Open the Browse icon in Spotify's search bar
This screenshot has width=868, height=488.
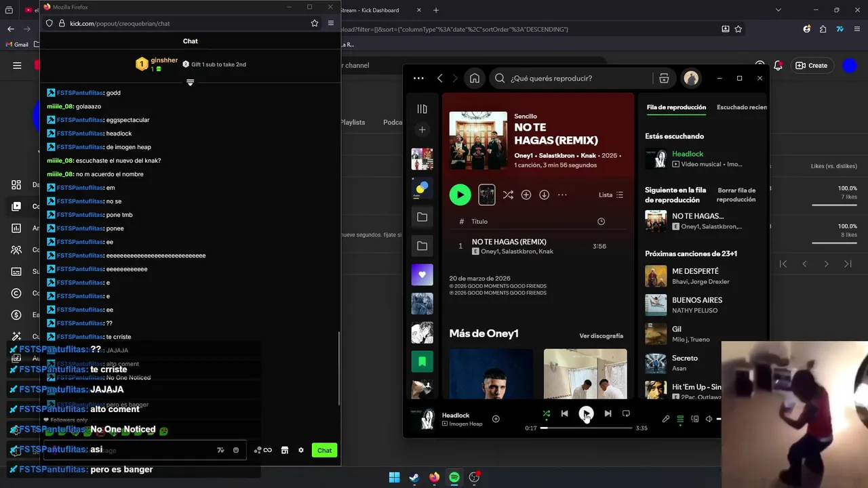click(x=664, y=78)
